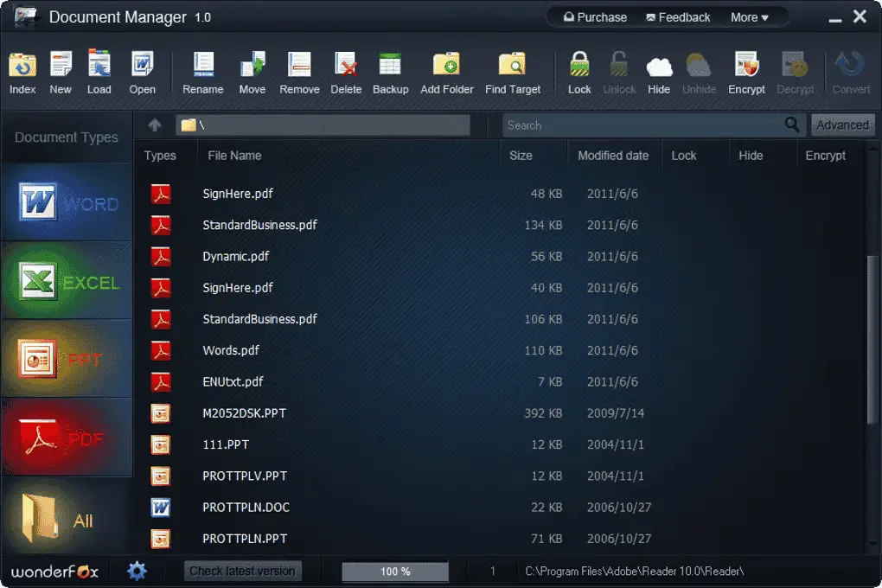Open the More dropdown menu

click(x=749, y=17)
